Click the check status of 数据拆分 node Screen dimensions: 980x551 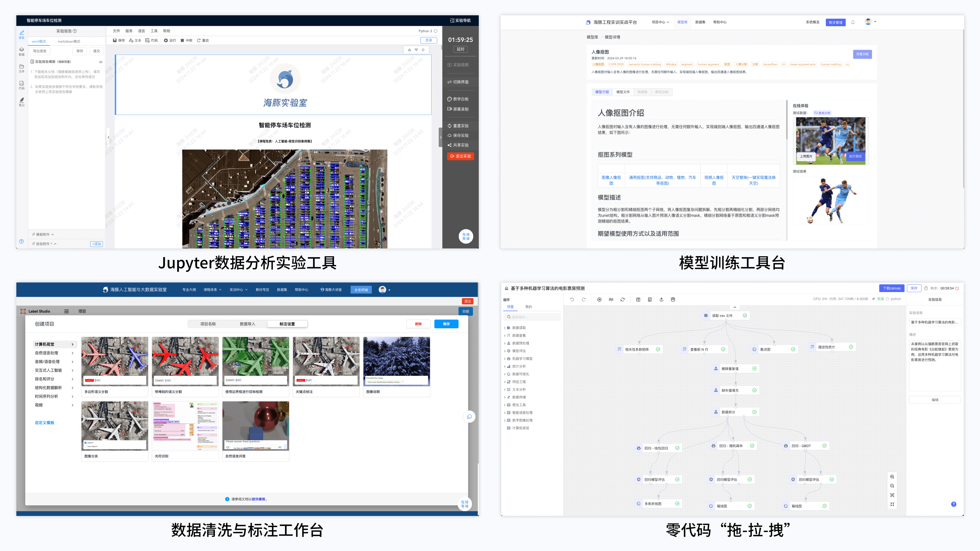click(754, 412)
